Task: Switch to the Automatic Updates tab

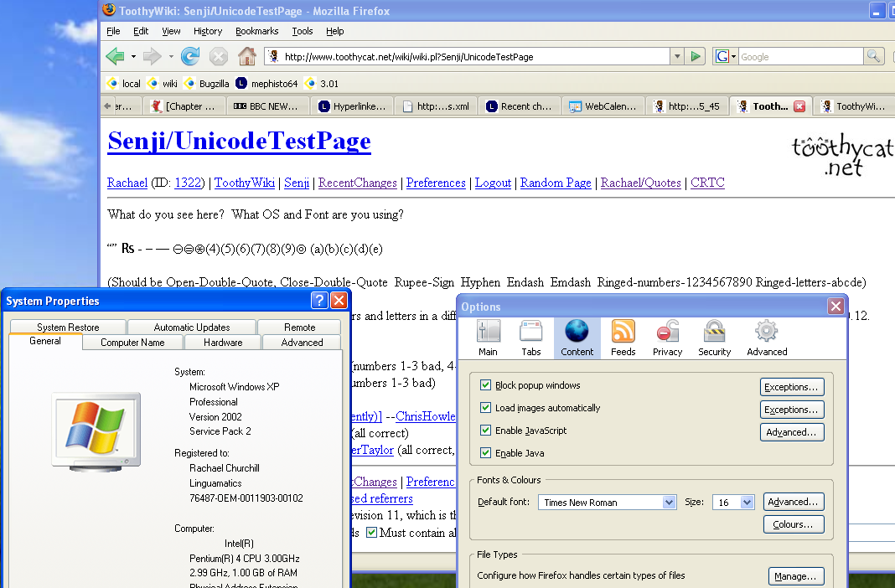Action: 192,327
